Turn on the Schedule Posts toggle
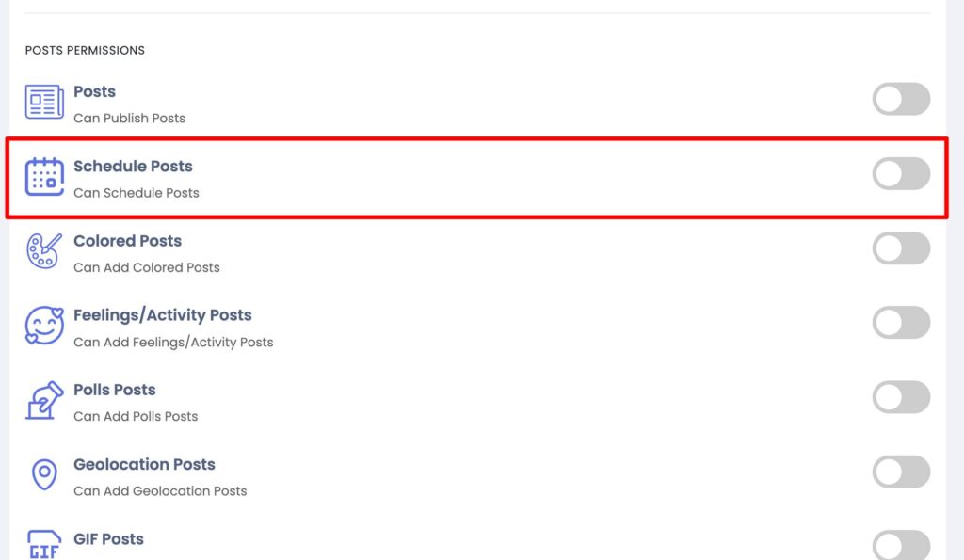 pos(901,173)
